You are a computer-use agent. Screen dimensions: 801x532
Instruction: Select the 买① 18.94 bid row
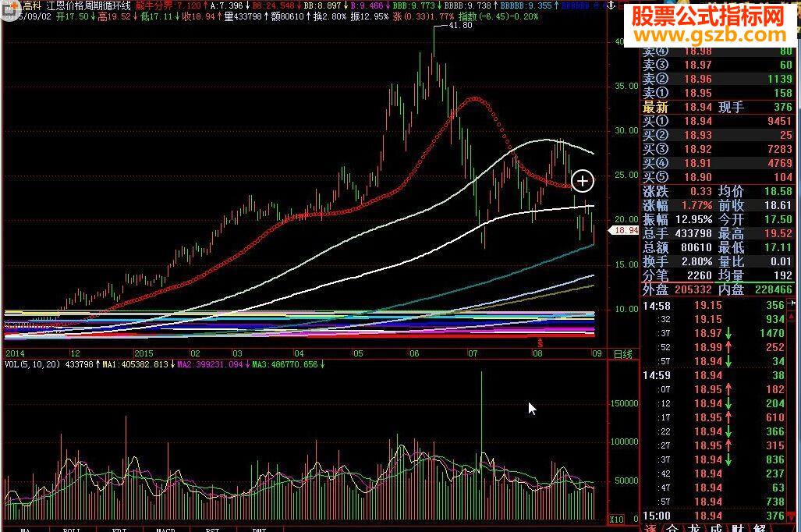click(x=718, y=121)
